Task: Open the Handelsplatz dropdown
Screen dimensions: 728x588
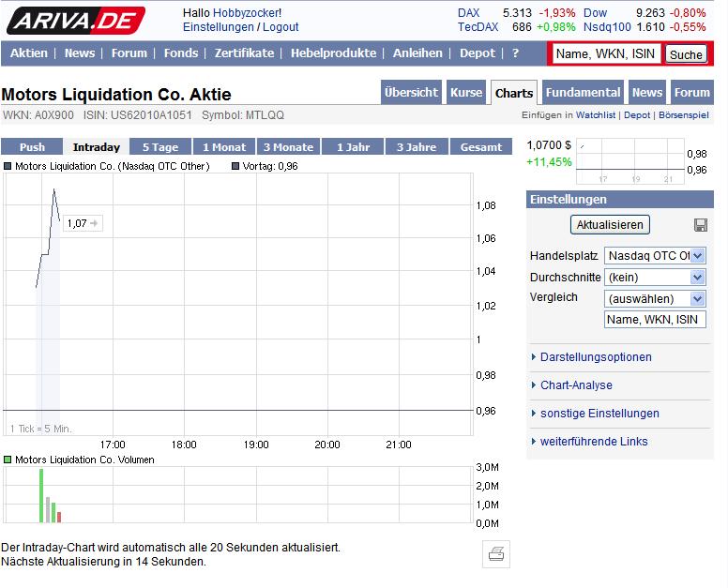Action: pyautogui.click(x=655, y=255)
